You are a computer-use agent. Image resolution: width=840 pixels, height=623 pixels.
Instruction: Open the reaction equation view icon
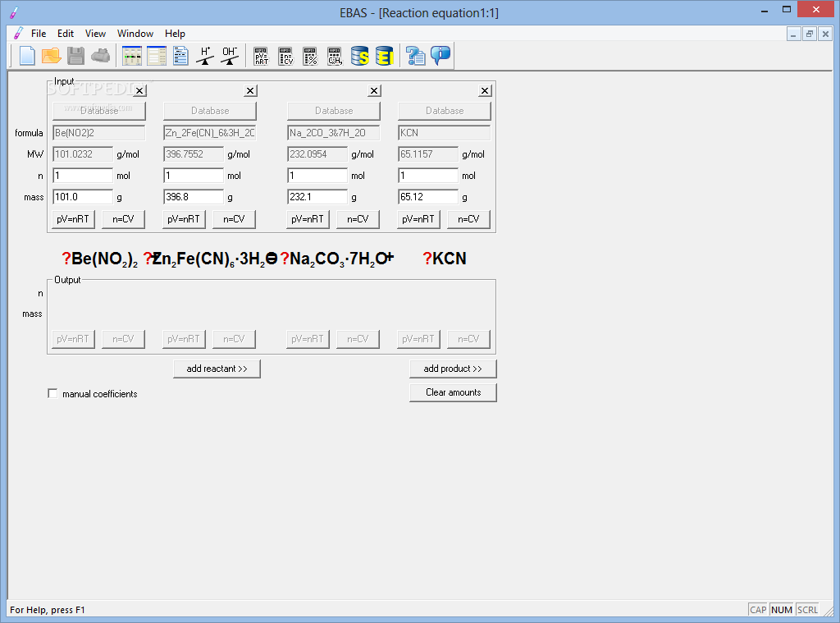tap(132, 56)
